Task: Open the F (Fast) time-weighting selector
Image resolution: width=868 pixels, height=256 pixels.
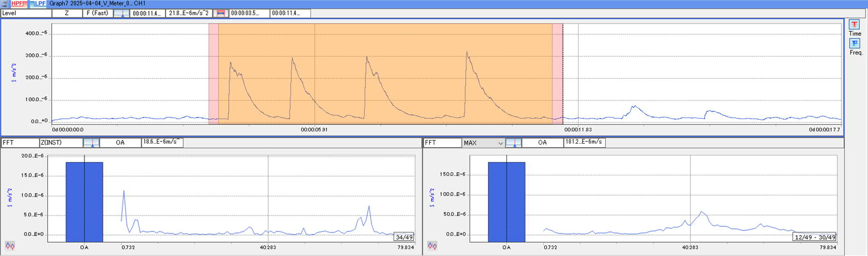Action: (97, 13)
